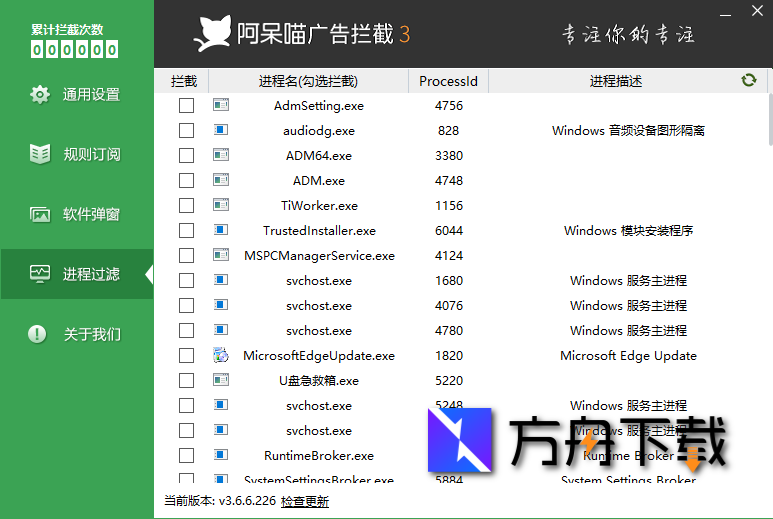Viewport: 773px width, 519px height.
Task: Click the Microsoft Edge Update description
Action: pos(629,355)
